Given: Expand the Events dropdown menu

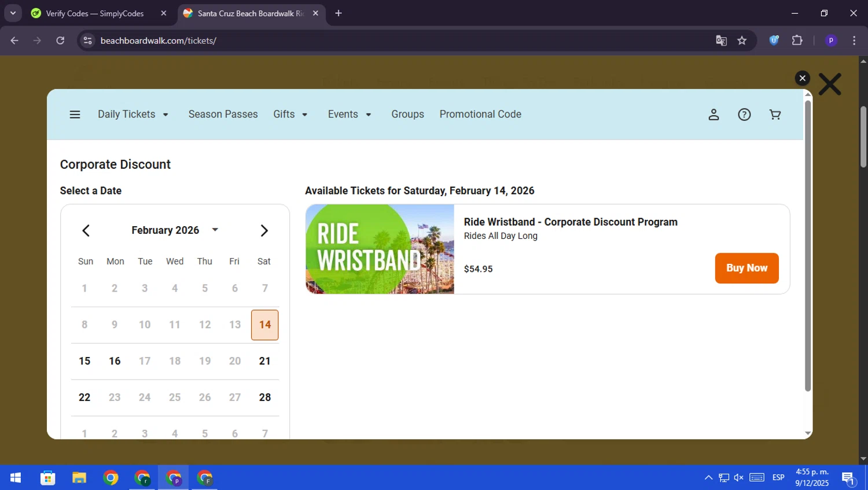Looking at the screenshot, I should (x=350, y=115).
